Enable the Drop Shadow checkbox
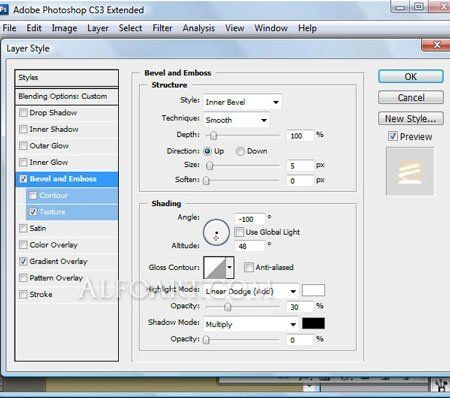The image size is (450, 398). (23, 113)
